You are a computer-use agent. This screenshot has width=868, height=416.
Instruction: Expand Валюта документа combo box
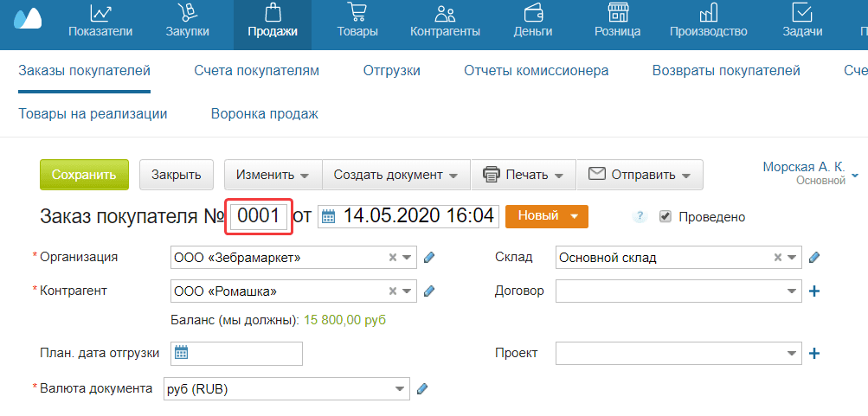(x=399, y=389)
